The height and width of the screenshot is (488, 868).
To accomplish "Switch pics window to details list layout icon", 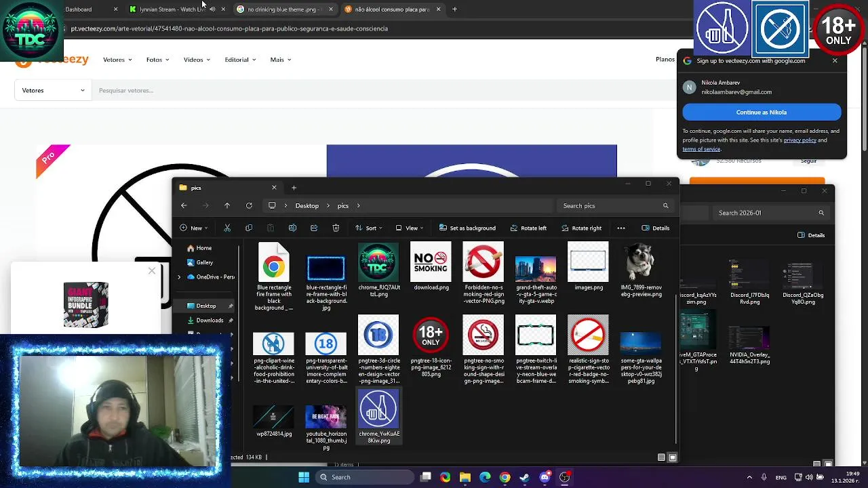I will coord(661,457).
